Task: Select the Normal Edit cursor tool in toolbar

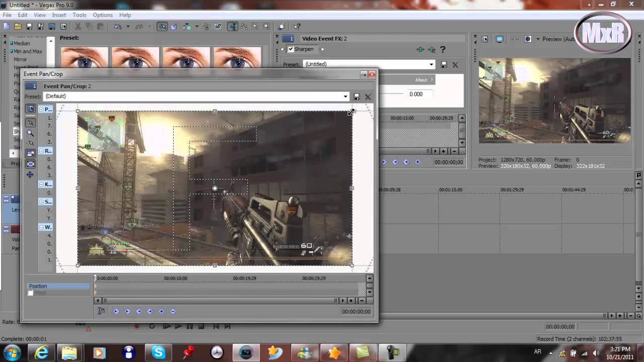Action: 232,27
